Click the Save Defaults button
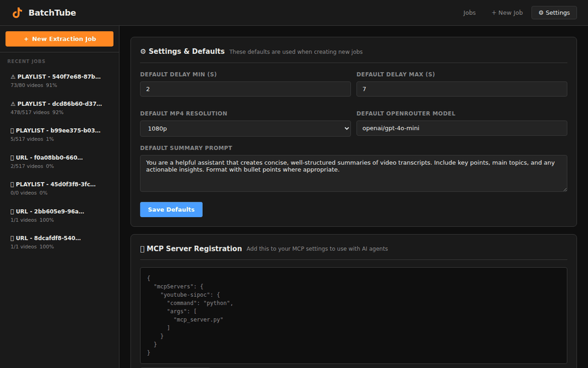 point(171,209)
